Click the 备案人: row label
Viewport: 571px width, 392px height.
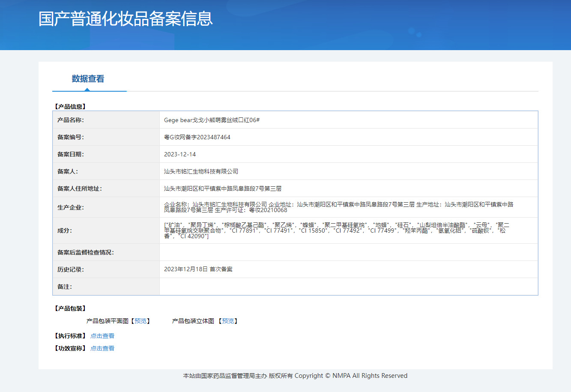[x=68, y=171]
